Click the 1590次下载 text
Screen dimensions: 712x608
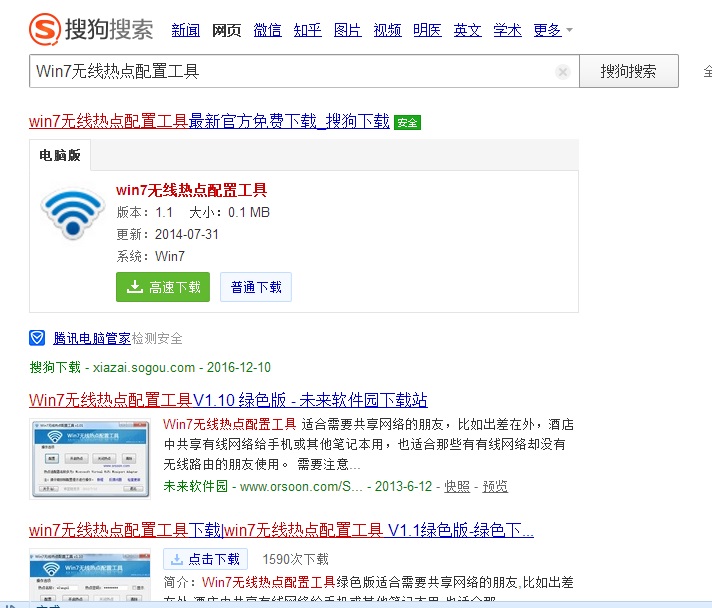click(x=295, y=559)
